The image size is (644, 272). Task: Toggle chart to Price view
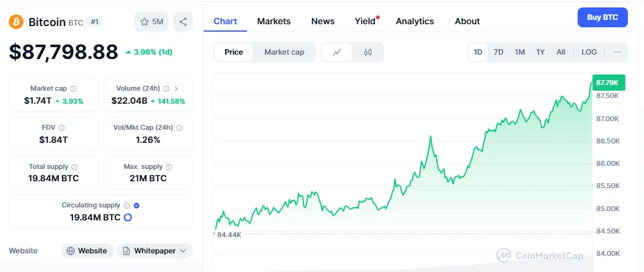tap(234, 52)
